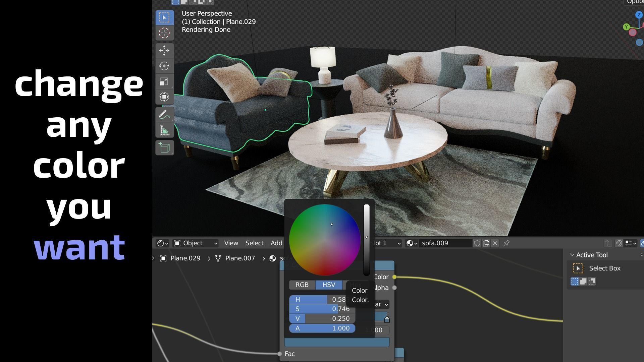Click the lower blue negative-Z gizmo circle
This screenshot has width=644, height=362.
639,42
